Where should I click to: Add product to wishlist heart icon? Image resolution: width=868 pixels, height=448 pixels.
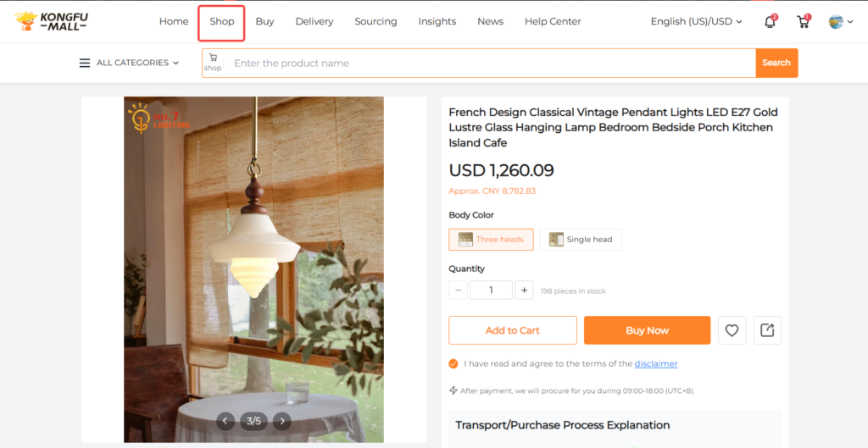(x=732, y=330)
